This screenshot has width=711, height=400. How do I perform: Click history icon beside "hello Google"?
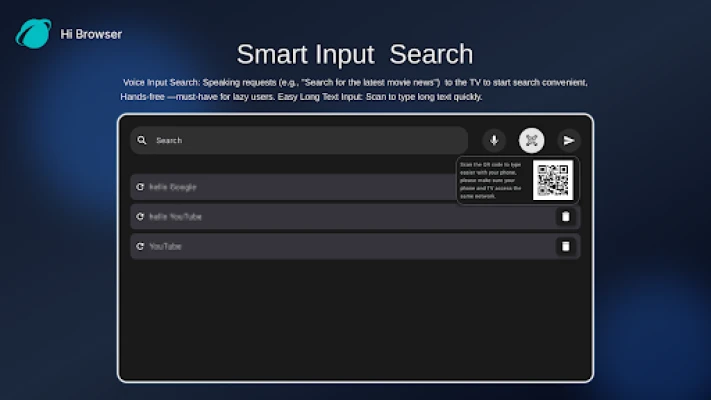tap(140, 187)
